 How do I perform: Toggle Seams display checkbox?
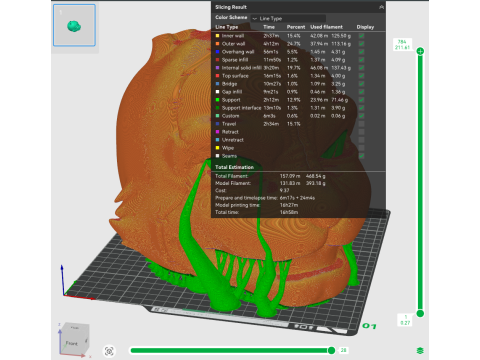click(362, 156)
